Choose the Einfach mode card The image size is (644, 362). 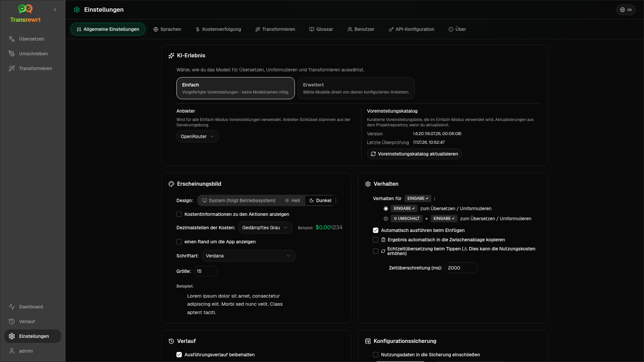(235, 88)
